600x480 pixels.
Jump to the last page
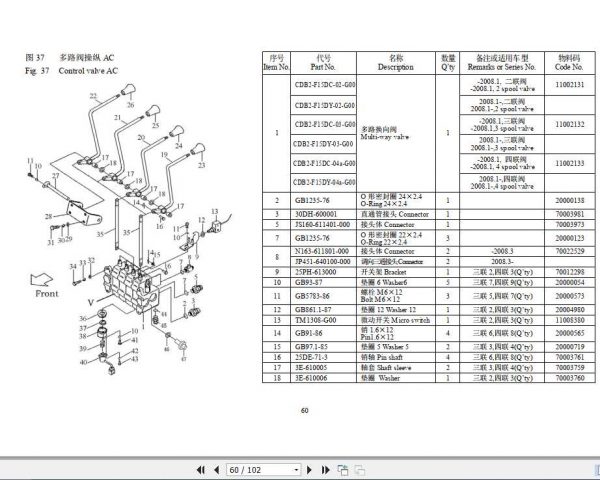[325, 470]
